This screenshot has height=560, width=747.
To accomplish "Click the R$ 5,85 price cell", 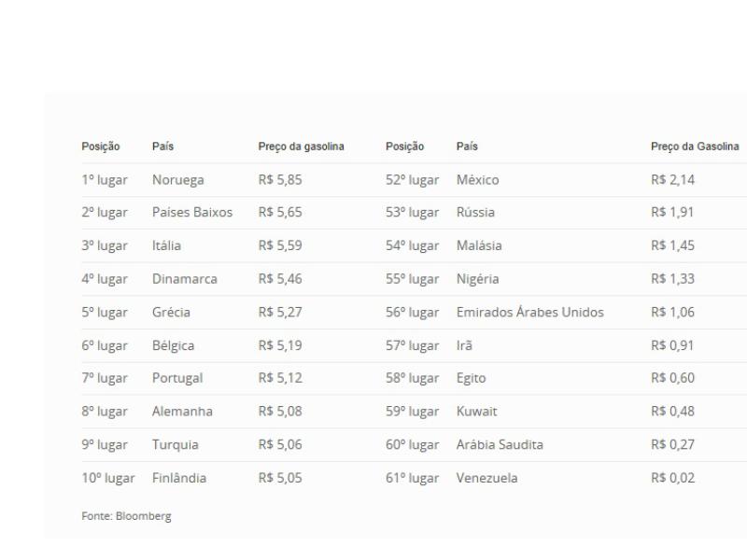I will tap(280, 180).
